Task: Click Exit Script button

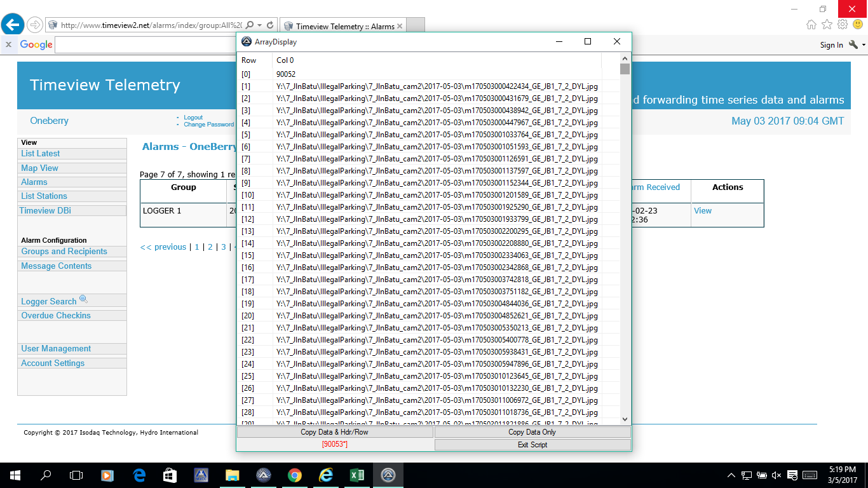Action: [x=532, y=445]
